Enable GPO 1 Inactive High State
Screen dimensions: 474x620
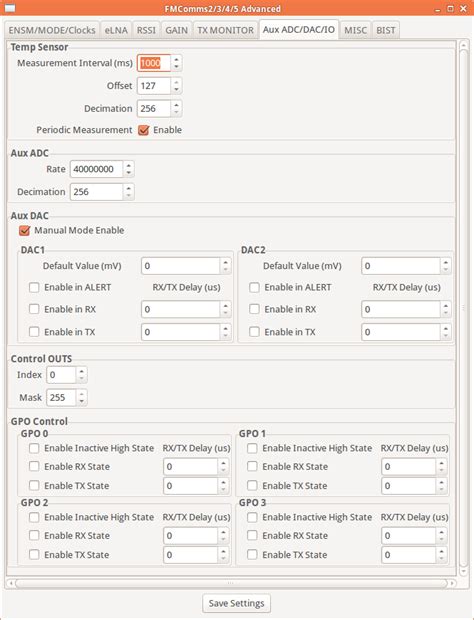click(252, 448)
